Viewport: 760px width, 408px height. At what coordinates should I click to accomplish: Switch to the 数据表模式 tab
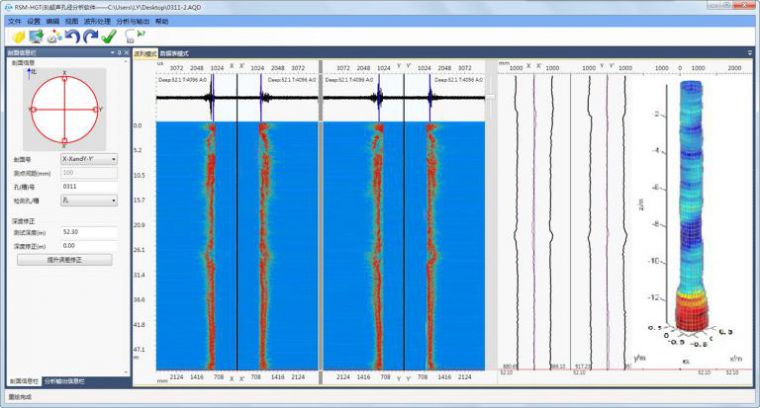coord(175,53)
